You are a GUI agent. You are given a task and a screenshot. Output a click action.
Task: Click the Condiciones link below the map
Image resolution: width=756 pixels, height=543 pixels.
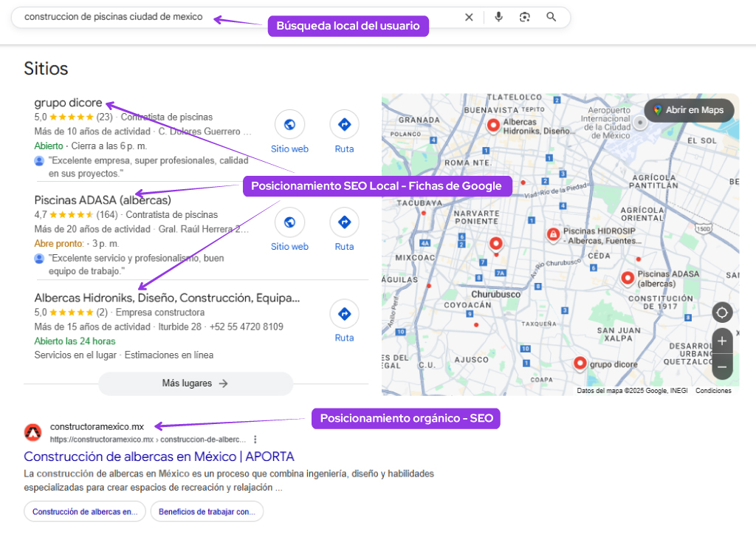pyautogui.click(x=713, y=389)
